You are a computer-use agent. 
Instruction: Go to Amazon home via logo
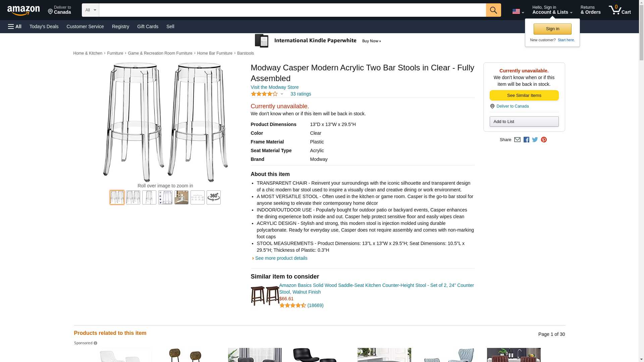click(23, 11)
